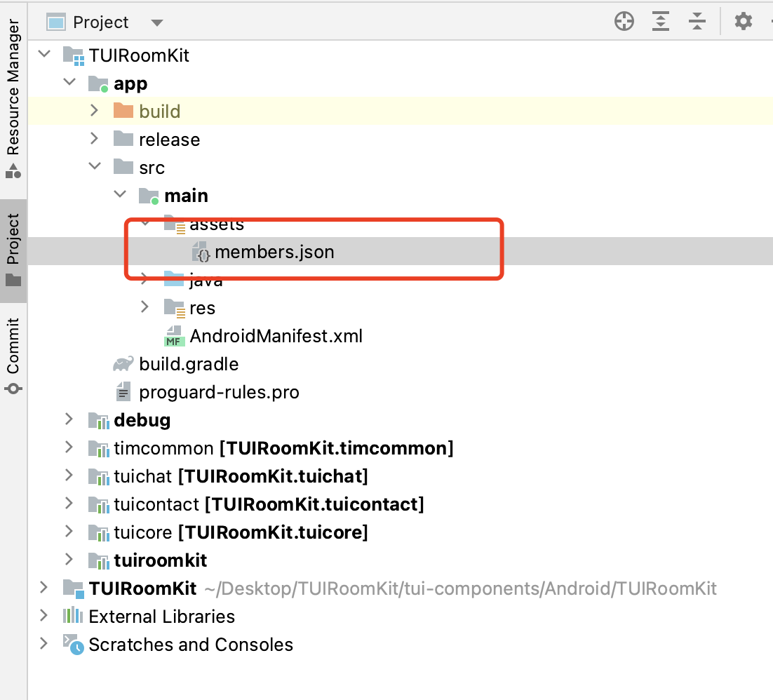Click the Project view label in header

100,22
